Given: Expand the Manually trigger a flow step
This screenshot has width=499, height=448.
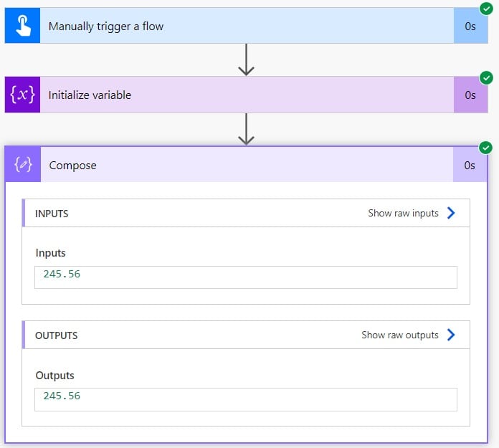Looking at the screenshot, I should click(x=247, y=26).
